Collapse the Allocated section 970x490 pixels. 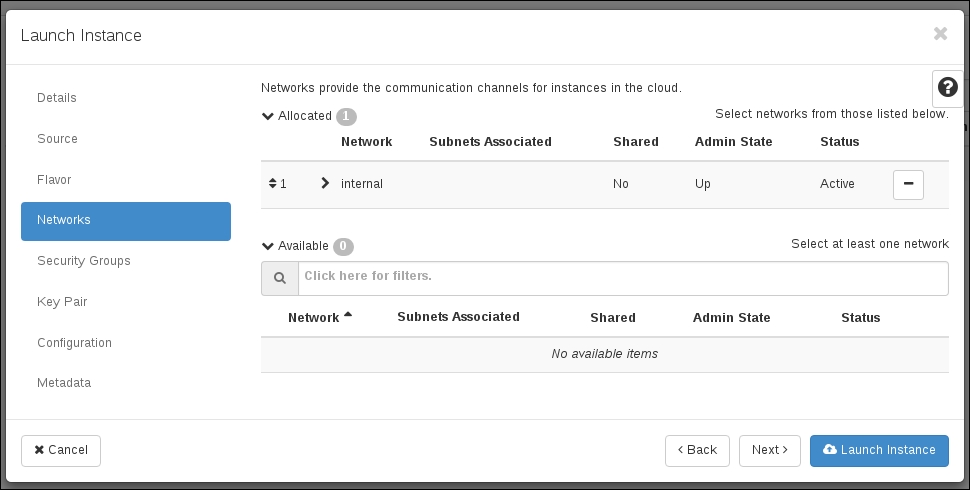point(268,116)
